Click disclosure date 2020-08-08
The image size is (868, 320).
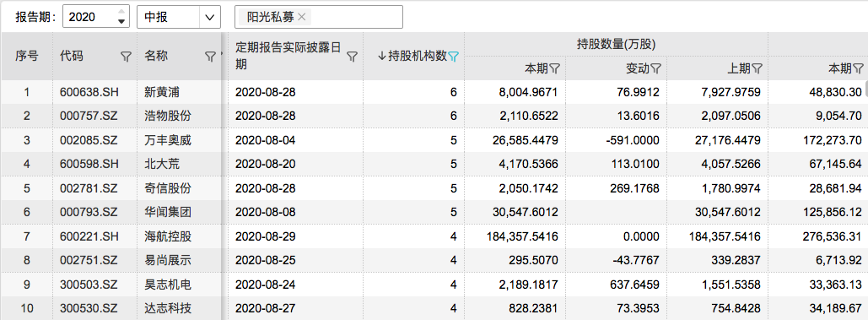266,212
